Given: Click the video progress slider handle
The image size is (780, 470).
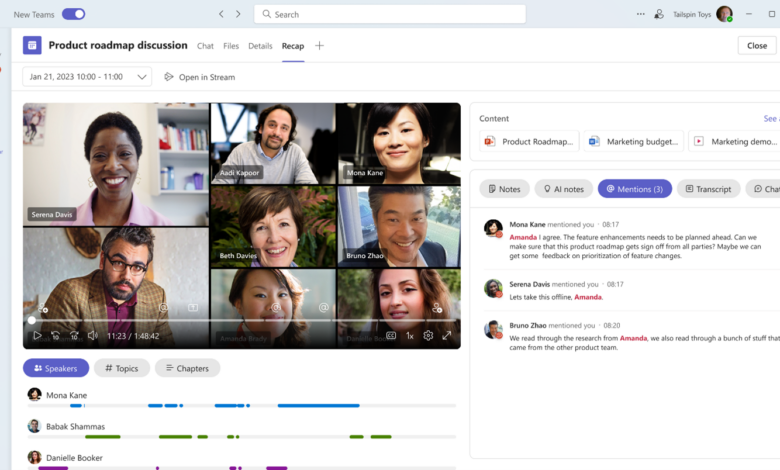Looking at the screenshot, I should (x=32, y=320).
